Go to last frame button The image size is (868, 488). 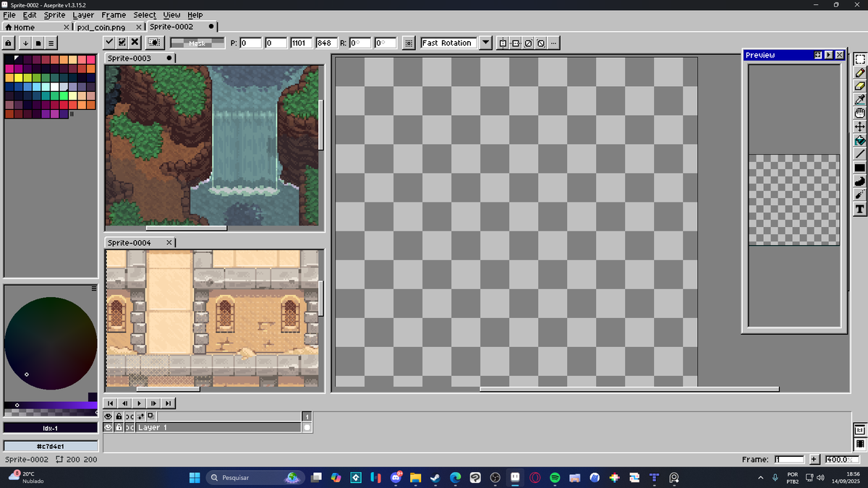(168, 403)
